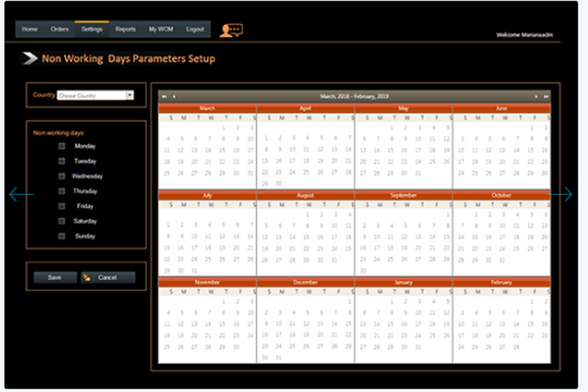
Task: Open the Reports menu
Action: pyautogui.click(x=126, y=29)
